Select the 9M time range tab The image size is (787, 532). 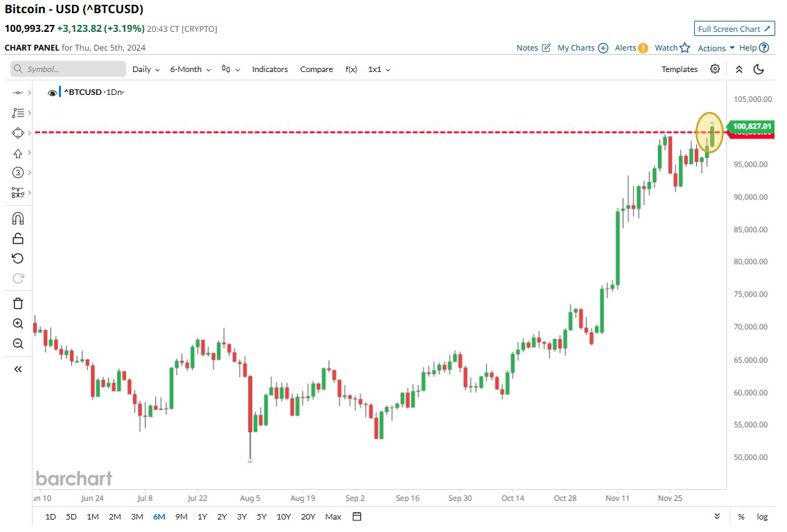181,517
